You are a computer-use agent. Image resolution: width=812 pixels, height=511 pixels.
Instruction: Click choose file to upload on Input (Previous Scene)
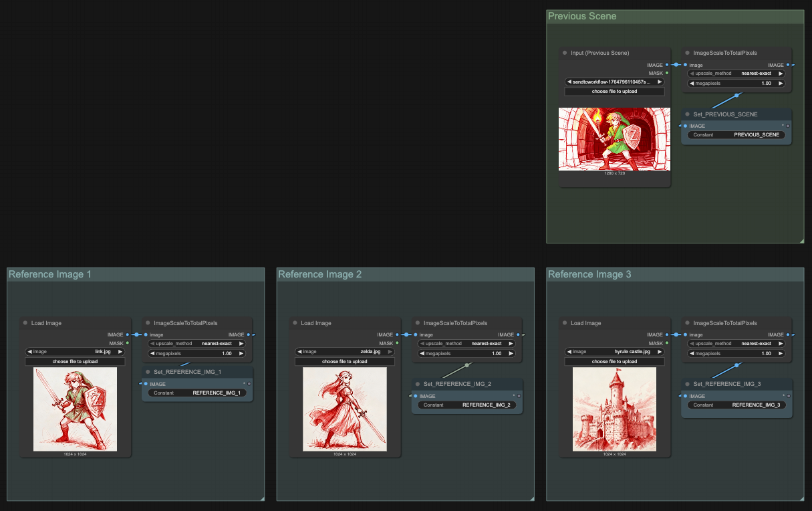(614, 91)
